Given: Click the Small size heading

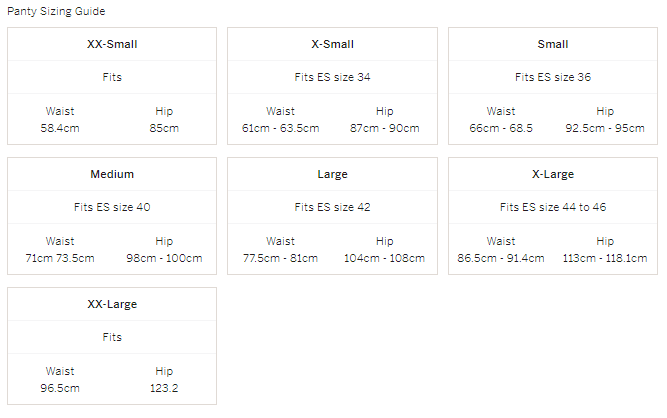Looking at the screenshot, I should click(x=553, y=44).
